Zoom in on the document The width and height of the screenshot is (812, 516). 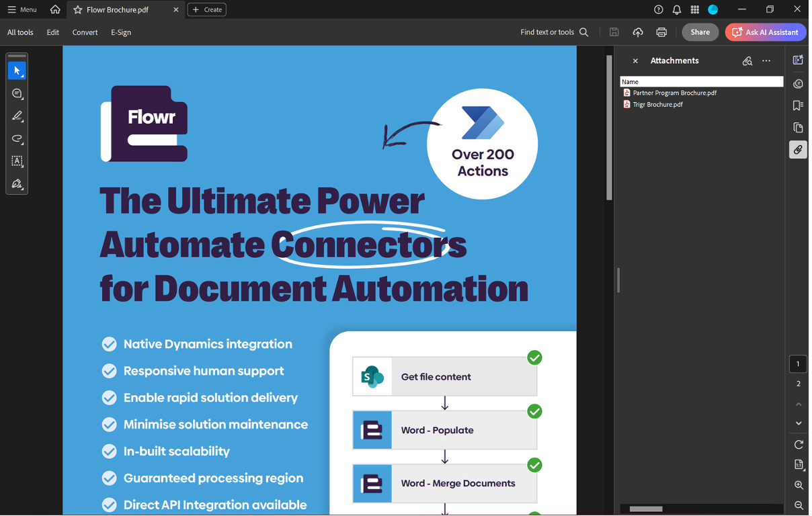799,485
